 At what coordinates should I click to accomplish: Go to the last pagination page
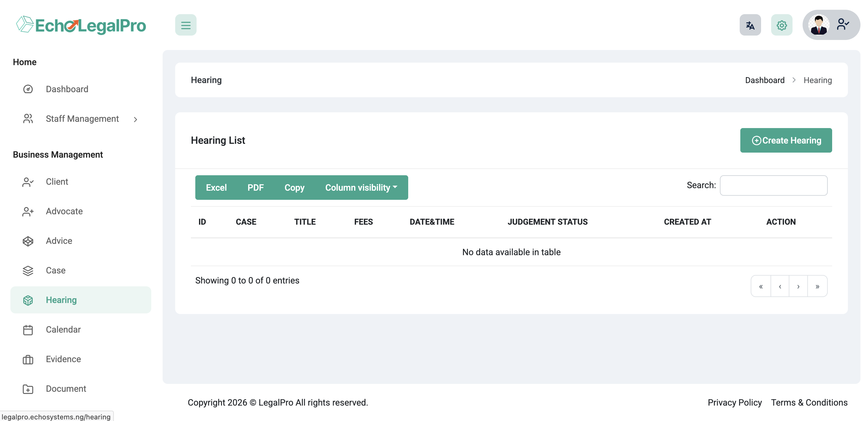[817, 286]
